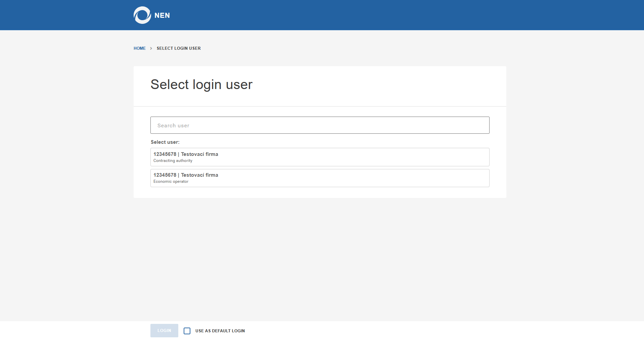Viewport: 644px width, 339px height.
Task: Click the Contracting authority role subtitle
Action: coord(173,161)
